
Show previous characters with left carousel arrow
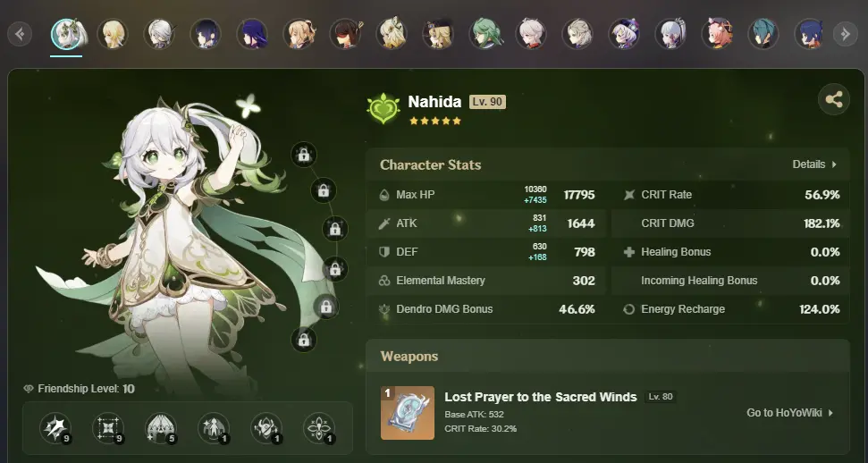(20, 34)
